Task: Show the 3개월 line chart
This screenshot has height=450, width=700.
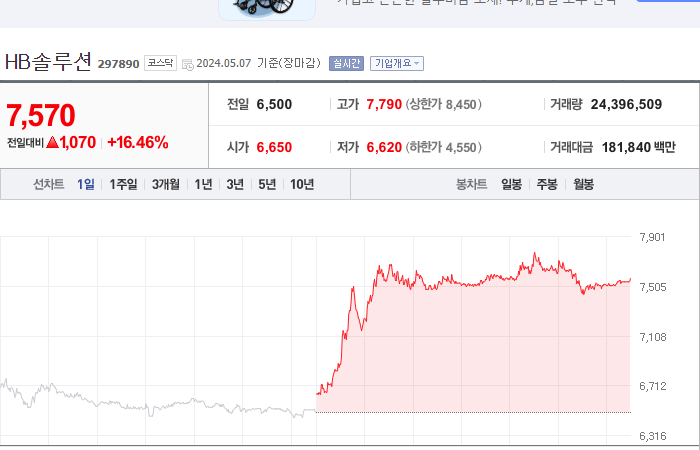Action: point(166,184)
